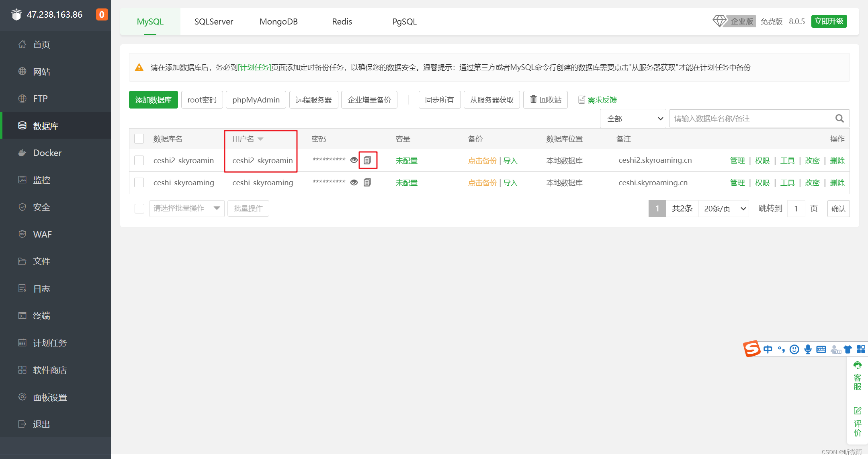
Task: Tick the select-all checkbox in table header
Action: (x=139, y=139)
